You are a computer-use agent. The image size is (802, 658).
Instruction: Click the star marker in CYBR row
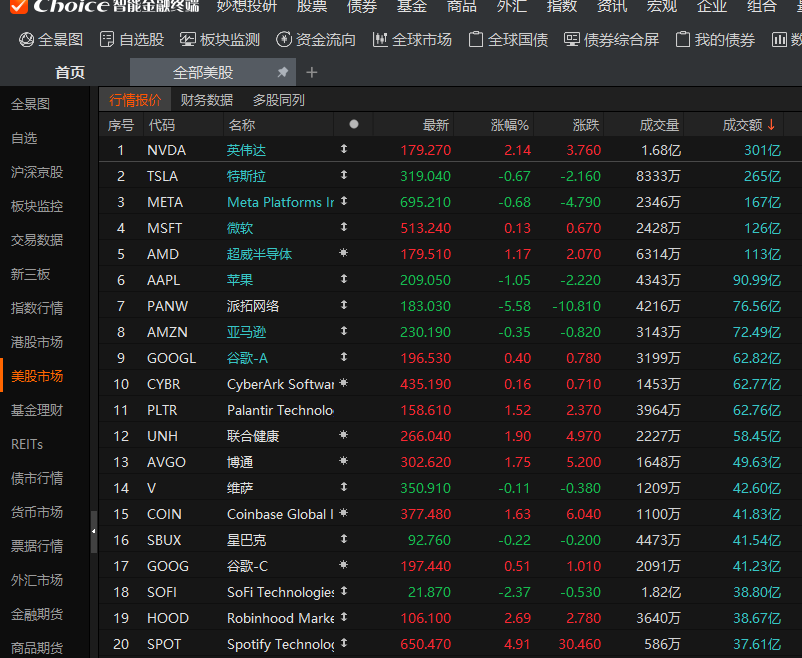click(x=344, y=383)
